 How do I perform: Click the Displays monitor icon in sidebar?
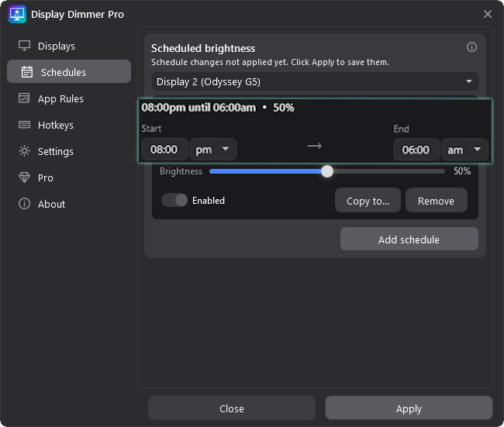click(x=25, y=46)
